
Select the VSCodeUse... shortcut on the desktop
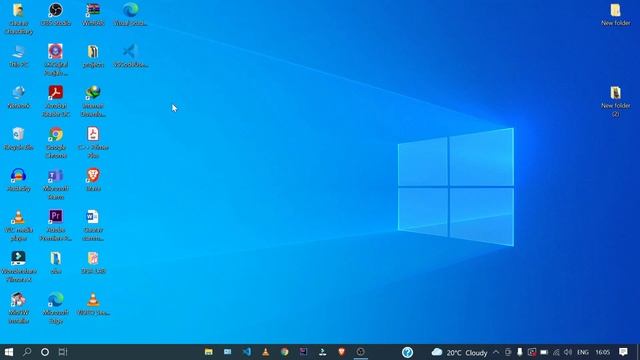click(131, 56)
